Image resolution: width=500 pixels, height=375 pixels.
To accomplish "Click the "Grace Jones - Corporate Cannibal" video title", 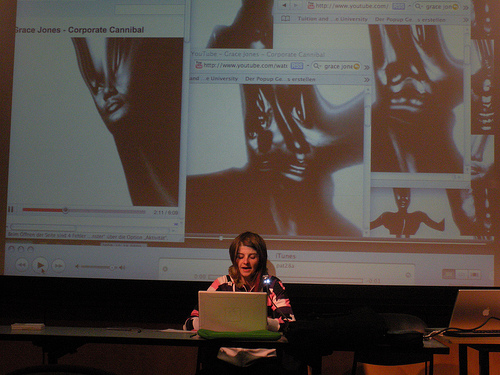I will click(x=79, y=30).
